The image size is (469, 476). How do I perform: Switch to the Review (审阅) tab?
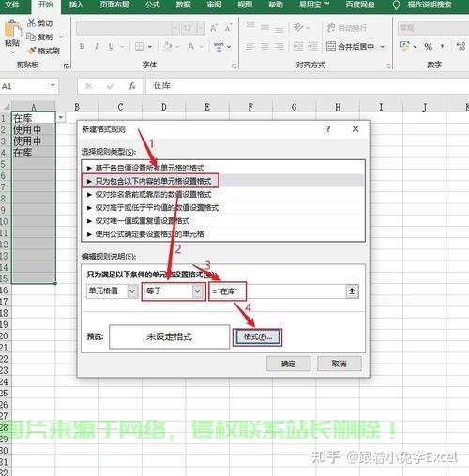[214, 5]
